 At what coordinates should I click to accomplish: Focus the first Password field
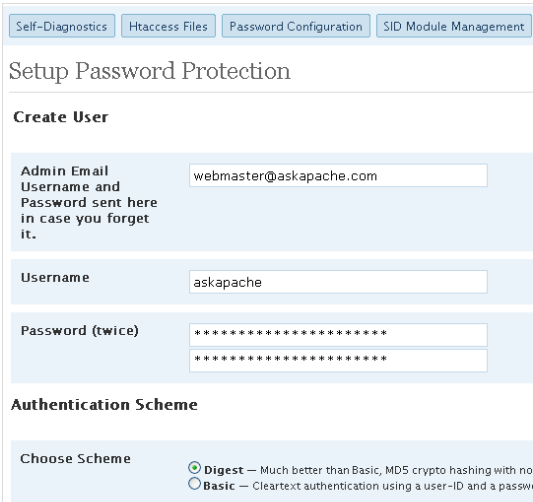click(x=338, y=335)
